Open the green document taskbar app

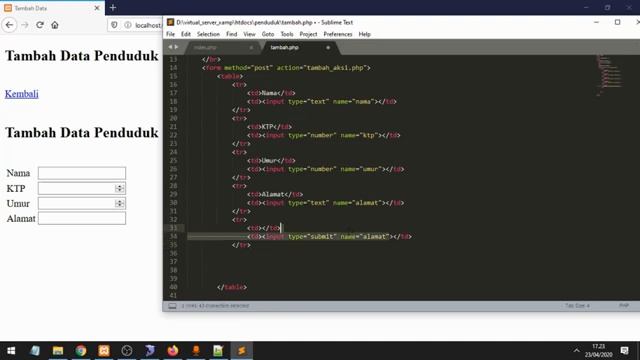218,351
